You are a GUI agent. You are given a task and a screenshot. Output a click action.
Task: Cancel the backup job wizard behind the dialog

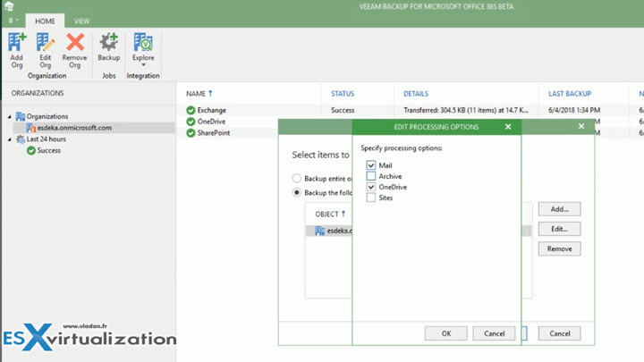(559, 333)
